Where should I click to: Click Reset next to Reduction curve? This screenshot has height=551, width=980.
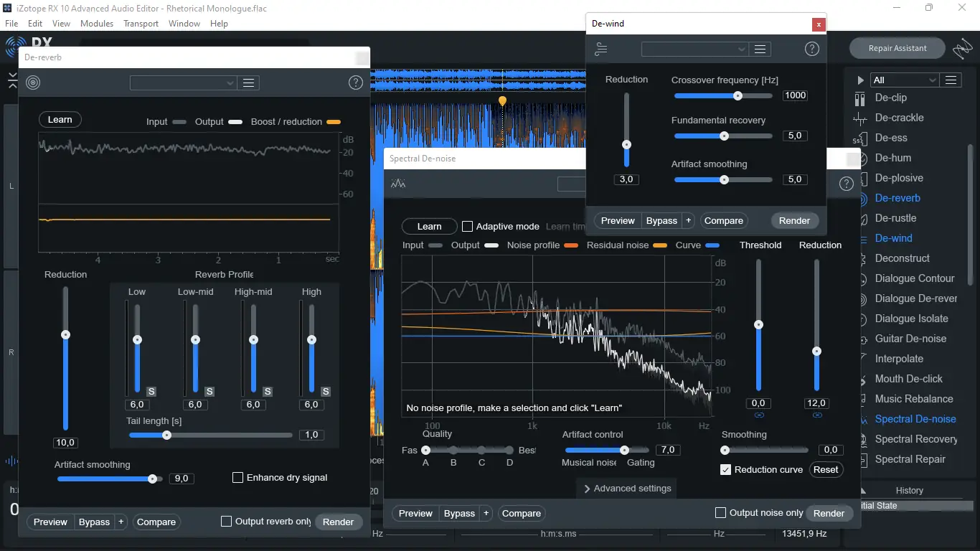click(x=826, y=469)
